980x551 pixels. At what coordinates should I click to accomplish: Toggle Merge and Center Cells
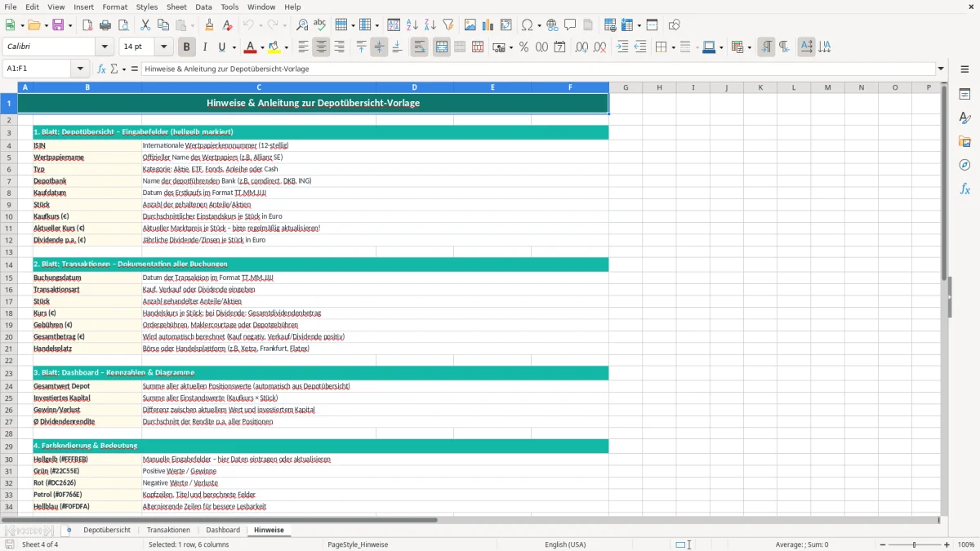pyautogui.click(x=442, y=47)
